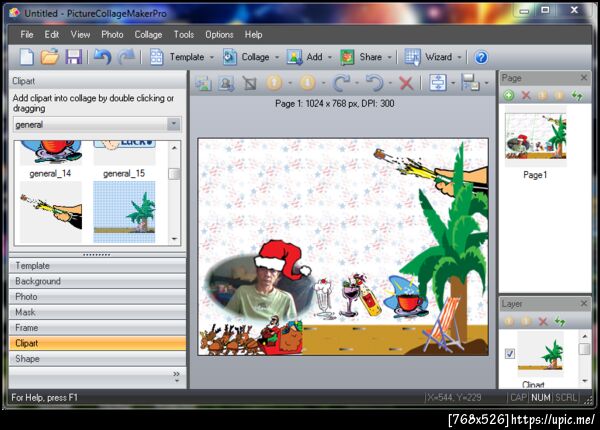Click the Template toolbar icon
600x430 pixels.
[x=157, y=57]
